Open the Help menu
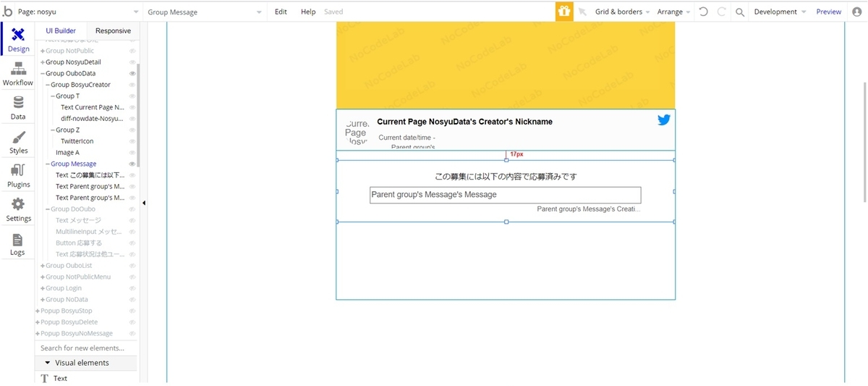868x386 pixels. coord(308,12)
